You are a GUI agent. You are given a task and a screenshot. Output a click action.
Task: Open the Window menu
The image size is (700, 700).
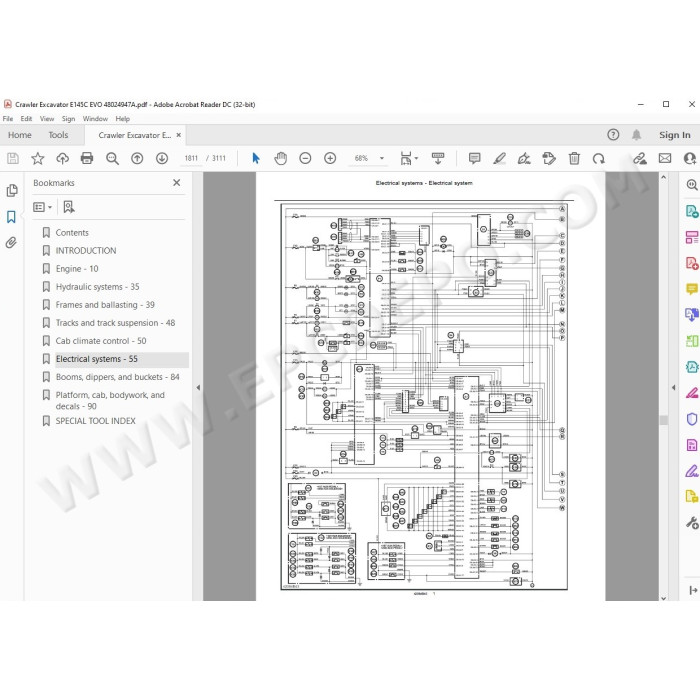95,119
